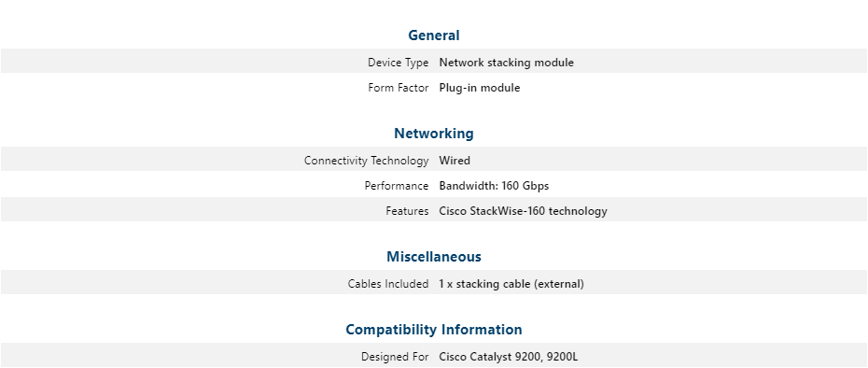Click the Cables Included label

[388, 284]
